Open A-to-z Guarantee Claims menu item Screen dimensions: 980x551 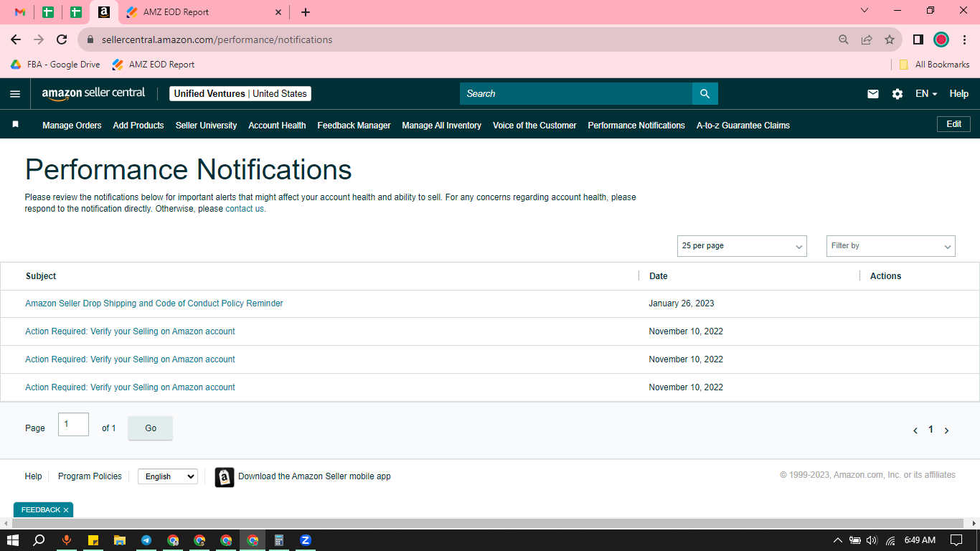[743, 125]
